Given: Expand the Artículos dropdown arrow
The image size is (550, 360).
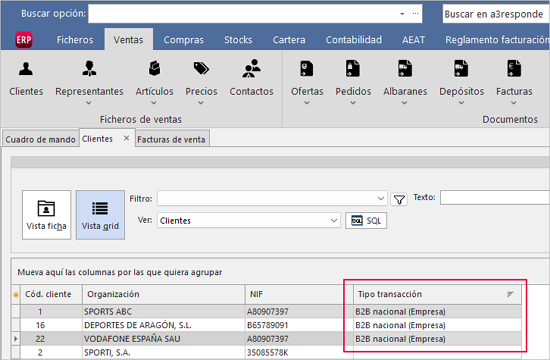Looking at the screenshot, I should pyautogui.click(x=154, y=103).
